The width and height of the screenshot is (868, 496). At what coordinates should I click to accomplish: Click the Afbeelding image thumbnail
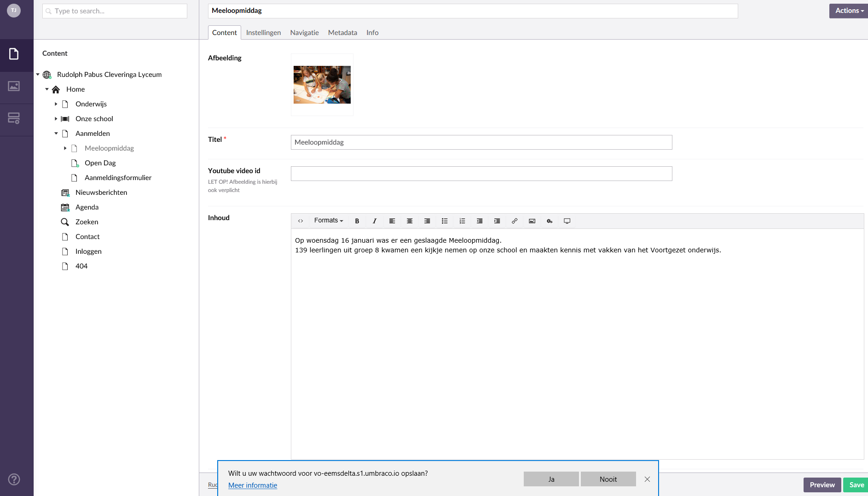click(322, 85)
